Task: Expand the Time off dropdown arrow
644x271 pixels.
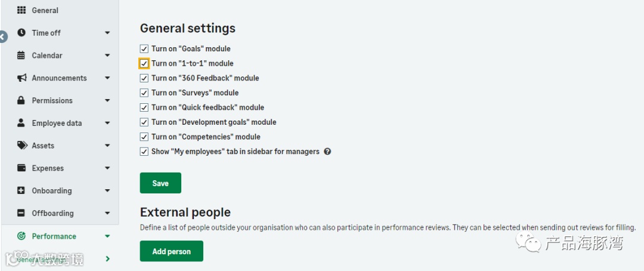Action: coord(107,33)
